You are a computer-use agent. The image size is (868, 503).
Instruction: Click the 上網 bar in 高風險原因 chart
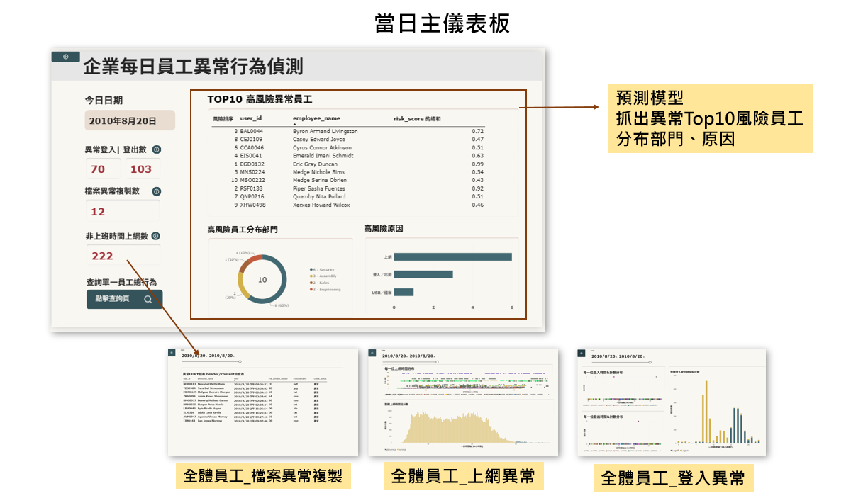(x=452, y=256)
